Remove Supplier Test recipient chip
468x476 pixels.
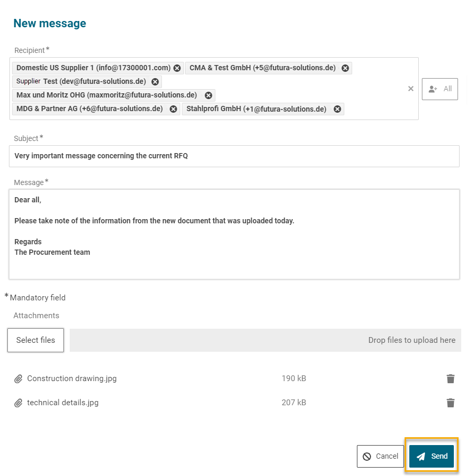click(155, 82)
